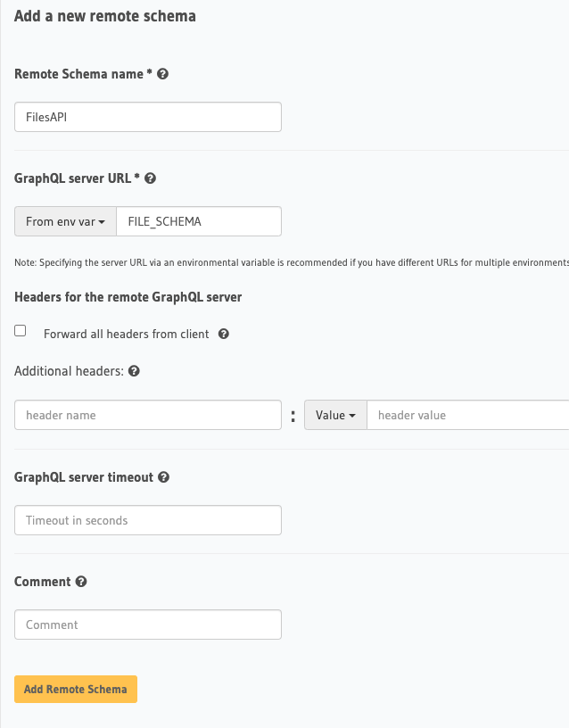Click help icon beside Remote Schema name

163,74
